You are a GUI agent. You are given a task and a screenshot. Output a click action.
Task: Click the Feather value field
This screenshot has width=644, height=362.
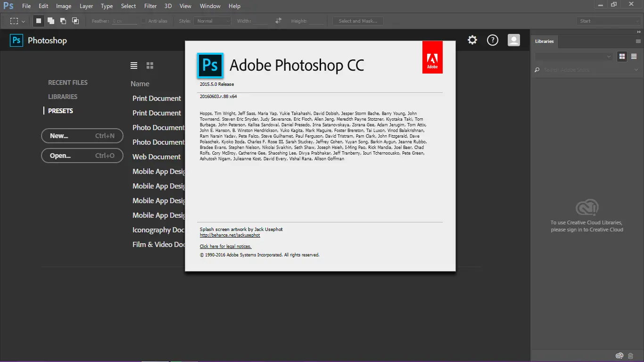[x=124, y=21]
